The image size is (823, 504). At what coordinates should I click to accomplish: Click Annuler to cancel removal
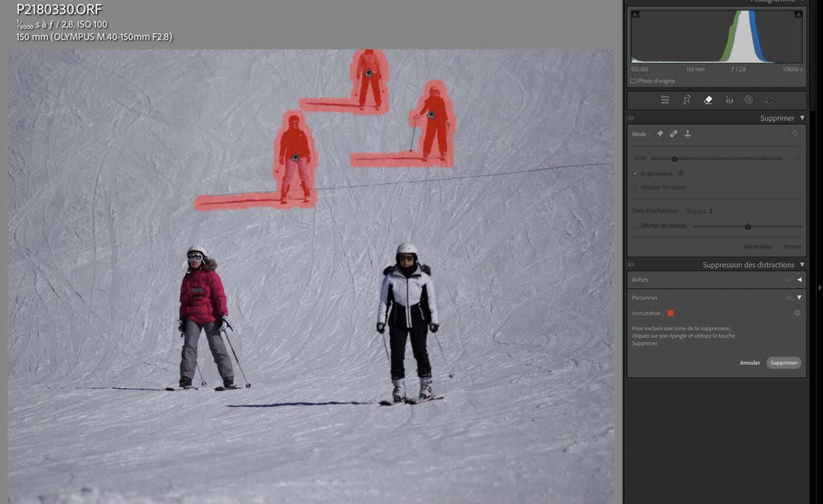point(750,363)
